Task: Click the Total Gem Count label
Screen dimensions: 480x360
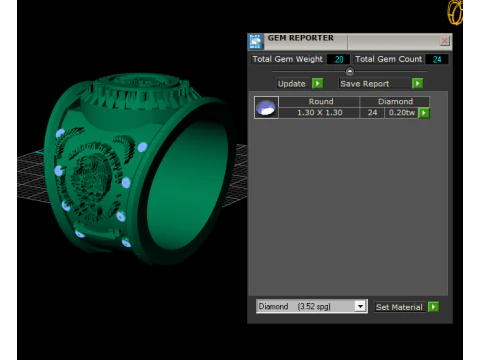Action: (388, 59)
